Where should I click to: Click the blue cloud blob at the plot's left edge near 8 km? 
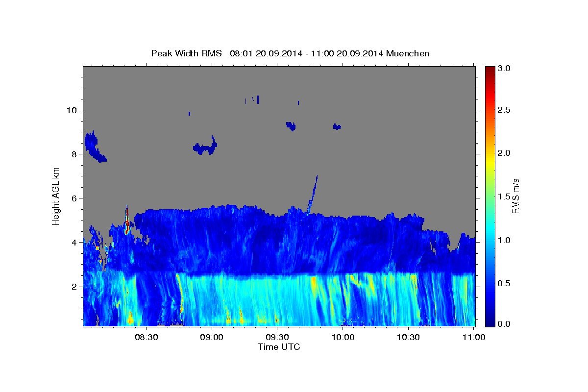95,147
